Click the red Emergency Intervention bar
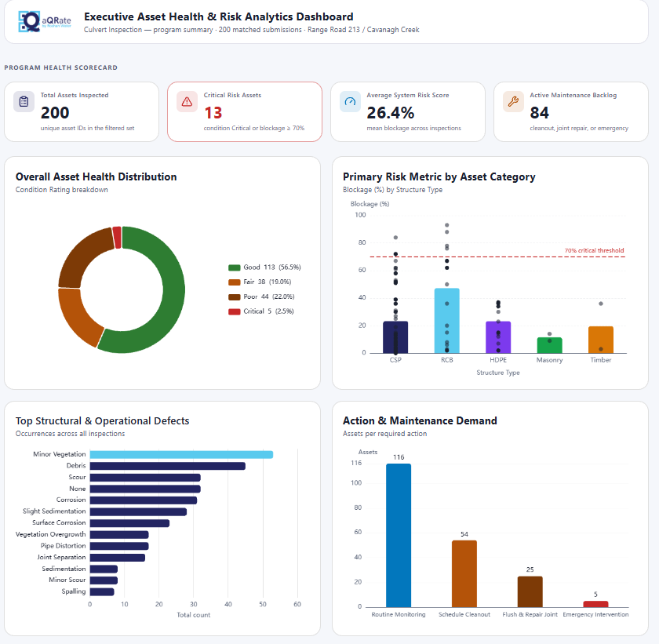 pyautogui.click(x=595, y=604)
